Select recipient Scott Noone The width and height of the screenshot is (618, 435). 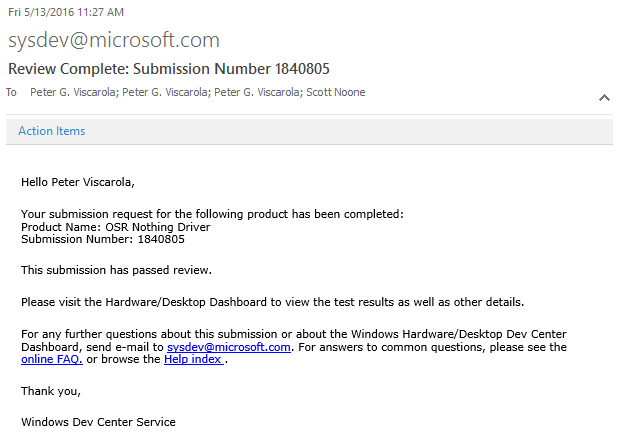[336, 92]
